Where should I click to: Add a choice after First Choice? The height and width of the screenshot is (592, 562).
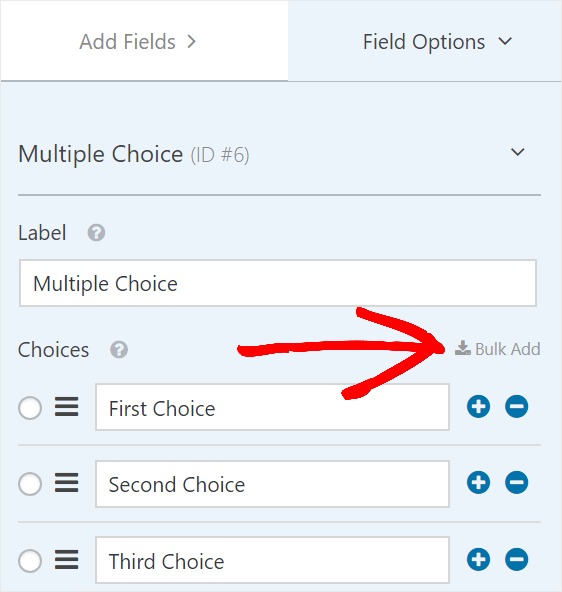tap(478, 407)
